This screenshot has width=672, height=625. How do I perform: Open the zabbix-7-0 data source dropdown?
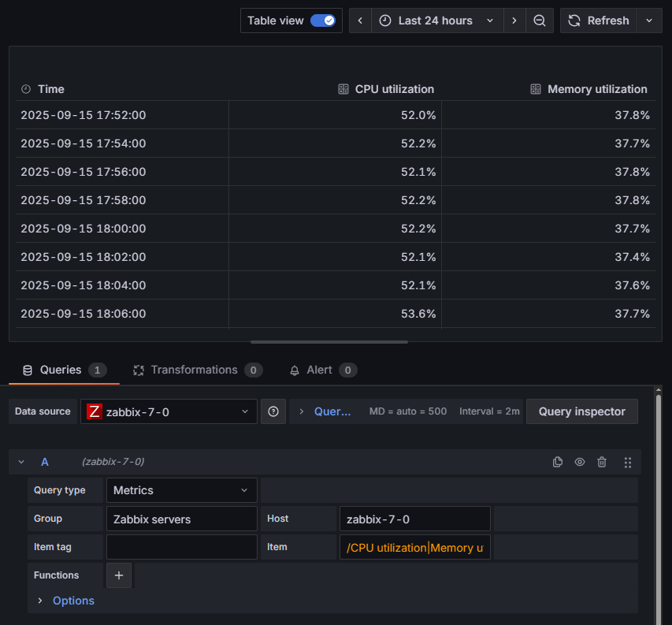pos(169,411)
